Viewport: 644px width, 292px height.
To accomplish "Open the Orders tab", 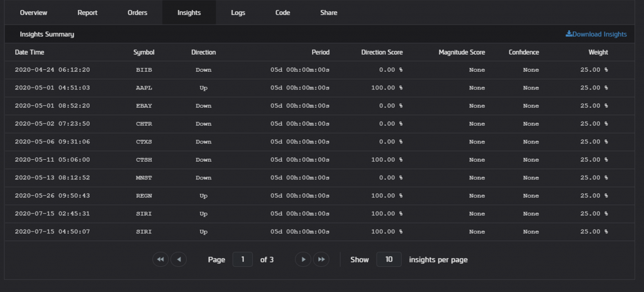I will pyautogui.click(x=137, y=13).
